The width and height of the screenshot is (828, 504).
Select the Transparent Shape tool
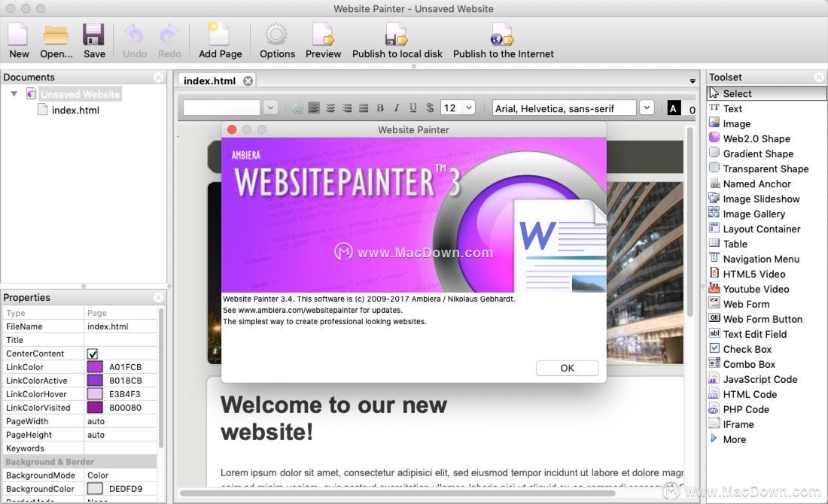point(767,169)
